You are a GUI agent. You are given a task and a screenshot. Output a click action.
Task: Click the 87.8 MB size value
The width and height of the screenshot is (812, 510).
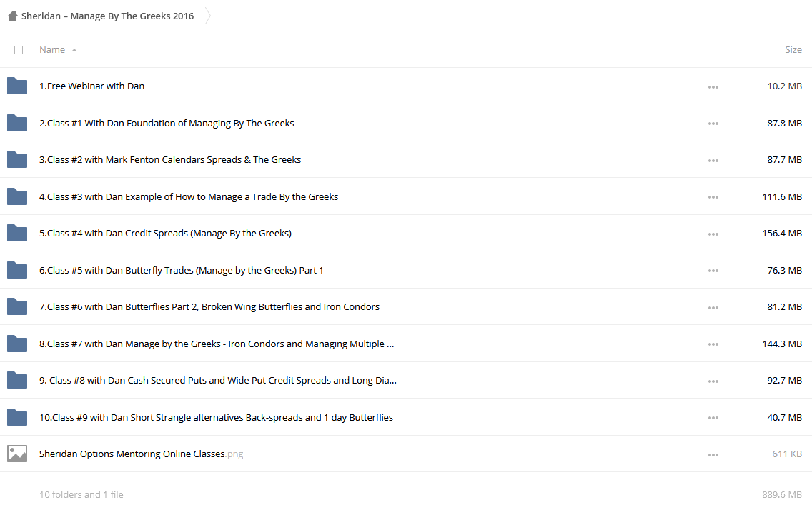785,123
